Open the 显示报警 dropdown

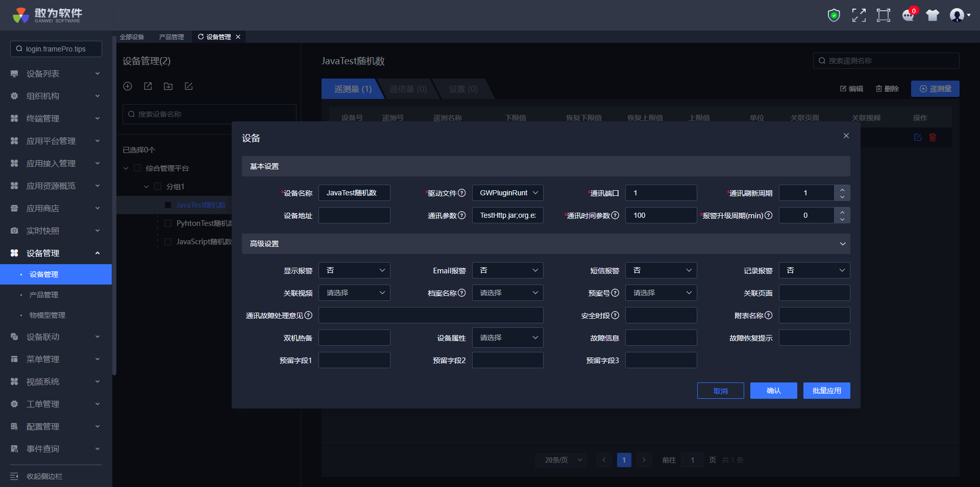[354, 270]
